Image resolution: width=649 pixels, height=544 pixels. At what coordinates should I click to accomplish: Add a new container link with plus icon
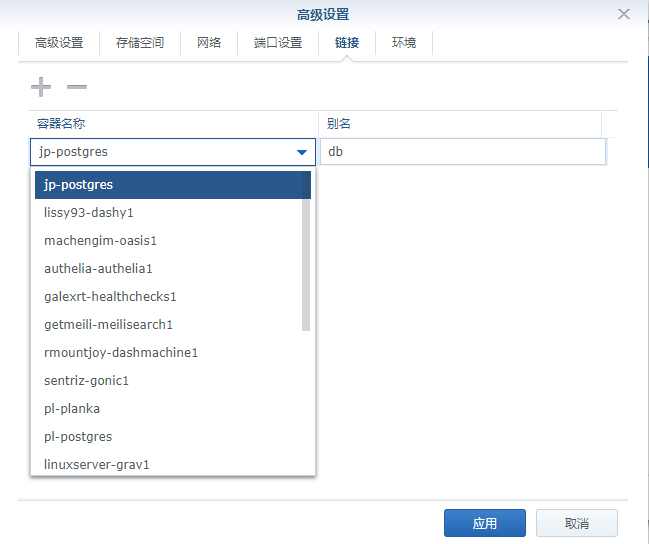(41, 87)
